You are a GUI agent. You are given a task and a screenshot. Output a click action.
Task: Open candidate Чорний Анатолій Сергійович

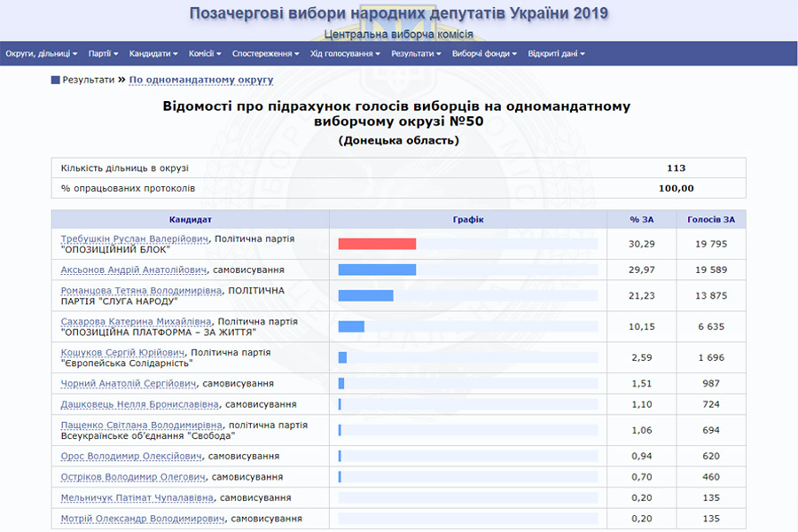129,383
